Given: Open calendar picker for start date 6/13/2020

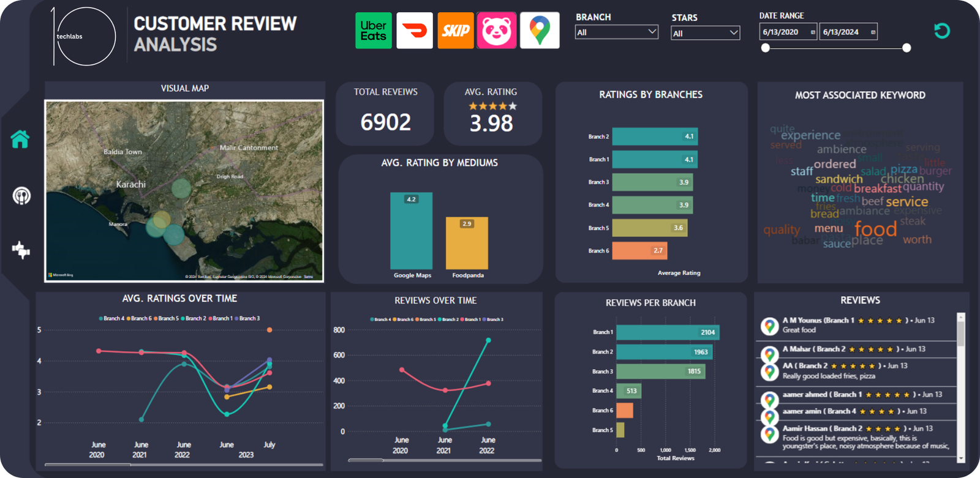Looking at the screenshot, I should (813, 32).
